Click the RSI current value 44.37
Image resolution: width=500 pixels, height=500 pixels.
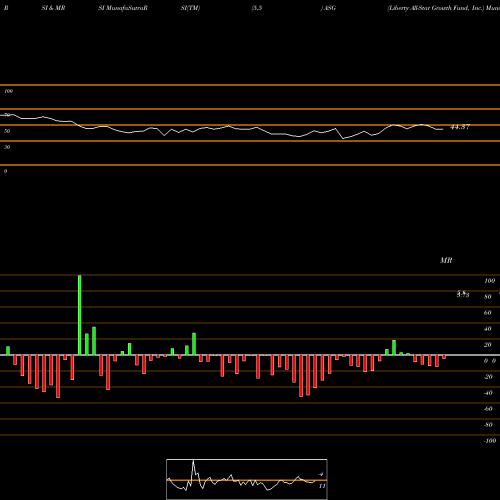point(460,127)
